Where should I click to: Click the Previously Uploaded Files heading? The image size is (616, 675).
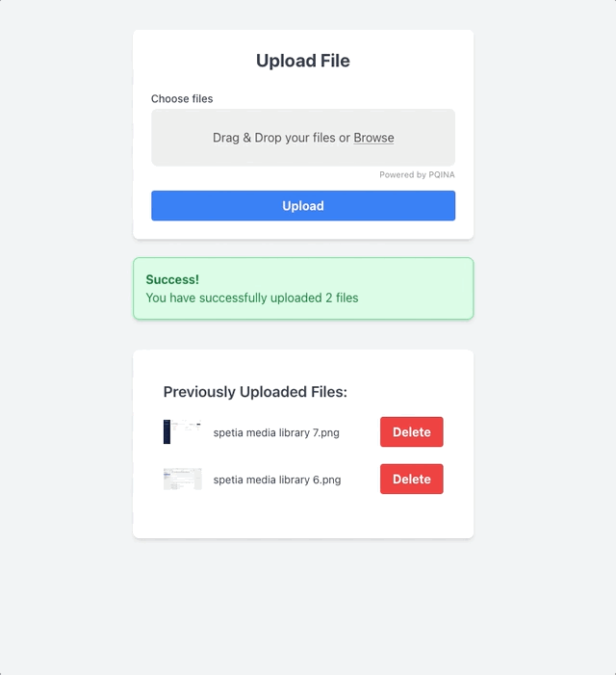tap(255, 392)
